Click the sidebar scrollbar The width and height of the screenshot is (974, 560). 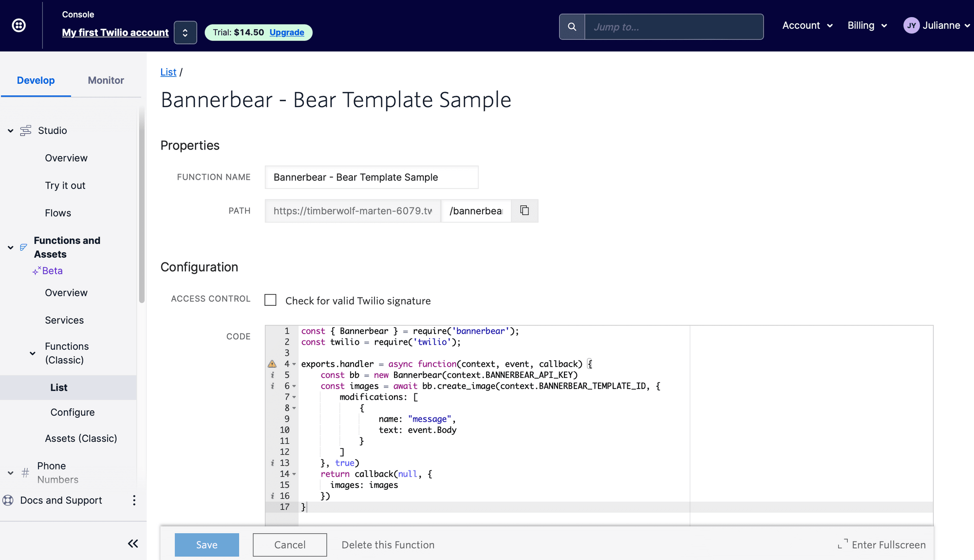click(142, 205)
